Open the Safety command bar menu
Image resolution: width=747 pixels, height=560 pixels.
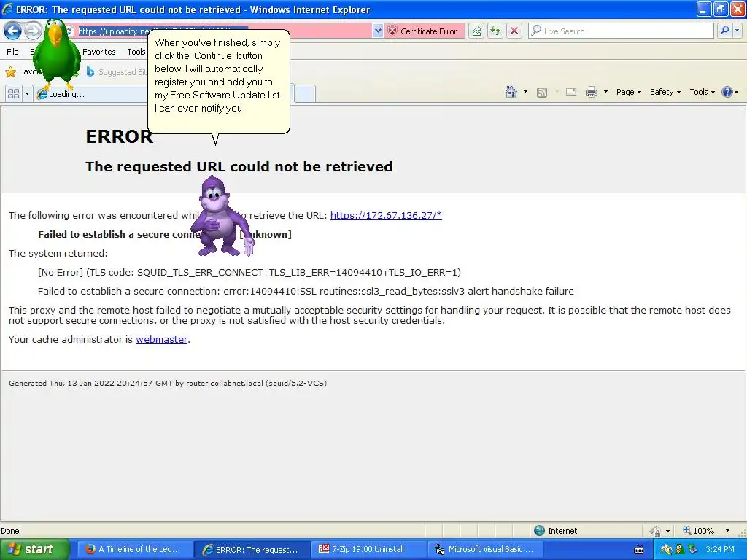tap(665, 92)
